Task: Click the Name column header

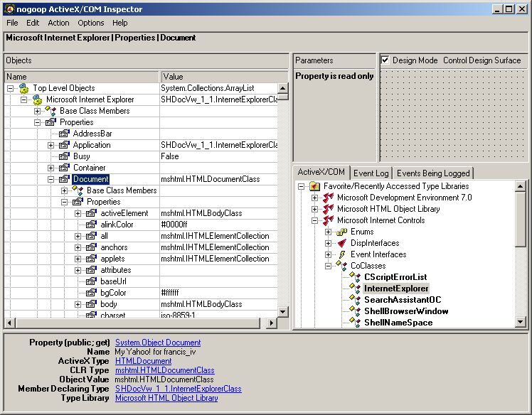Action: tap(82, 77)
